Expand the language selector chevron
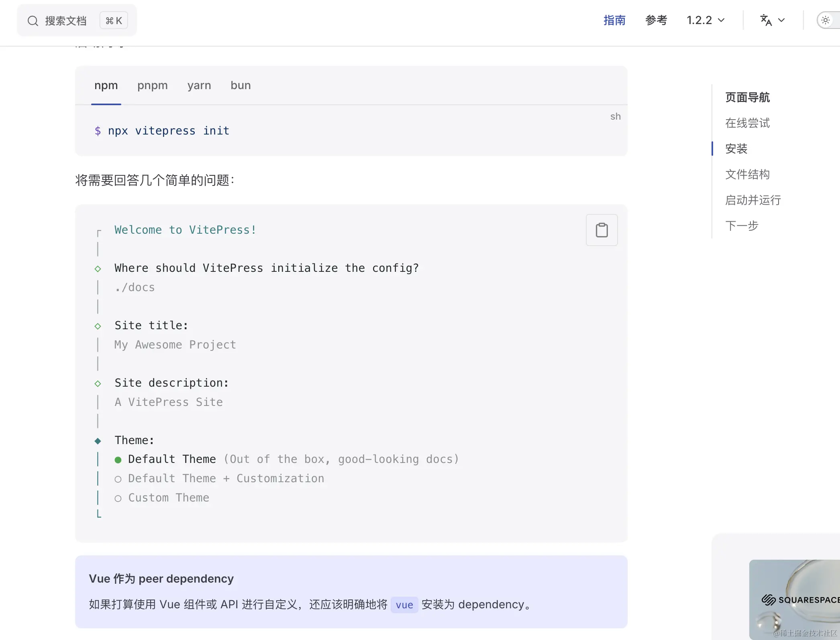The width and height of the screenshot is (840, 640). 781,20
